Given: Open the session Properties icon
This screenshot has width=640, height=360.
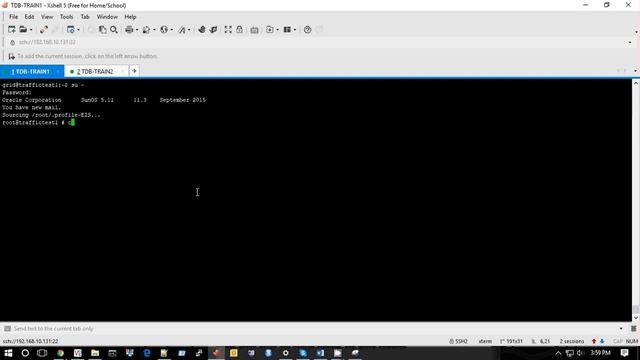Looking at the screenshot, I should coord(71,29).
